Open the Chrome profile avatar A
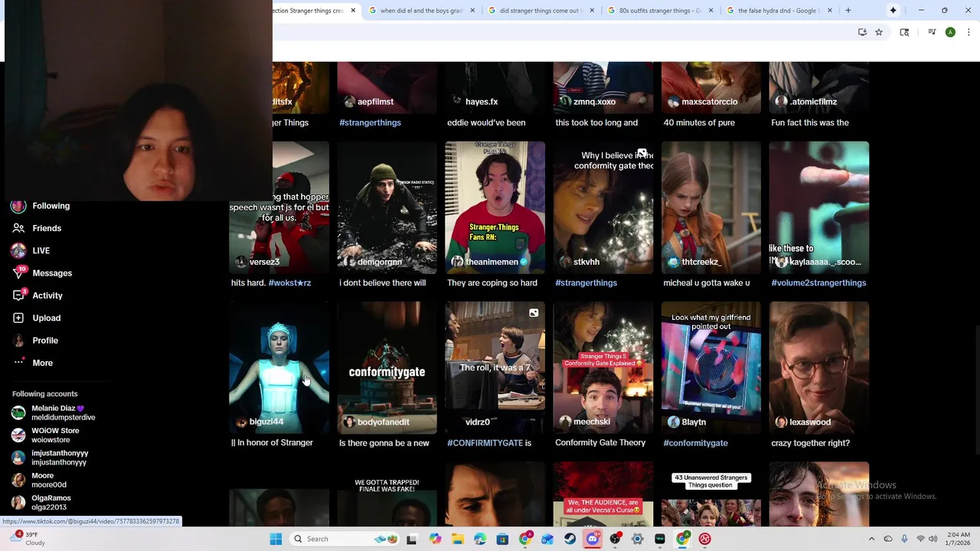 (950, 32)
